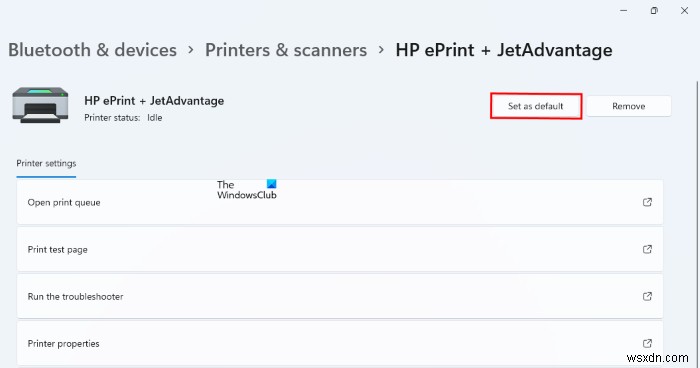
Task: Click the HP ePrint + JetAdvantage page title
Action: coord(504,50)
